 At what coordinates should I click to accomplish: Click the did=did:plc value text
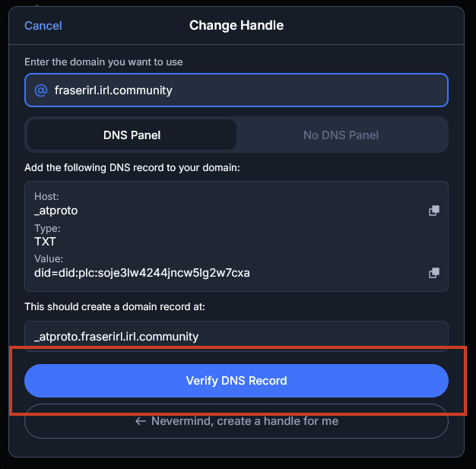[x=142, y=273]
